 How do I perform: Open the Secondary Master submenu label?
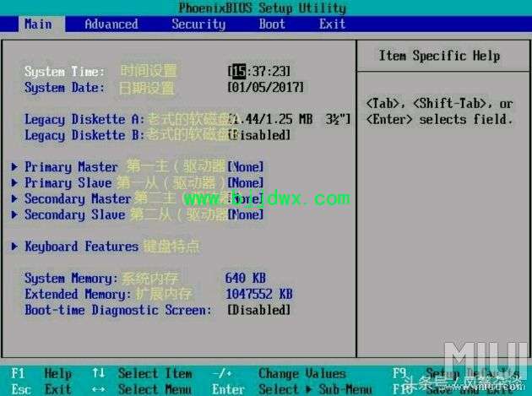click(78, 199)
